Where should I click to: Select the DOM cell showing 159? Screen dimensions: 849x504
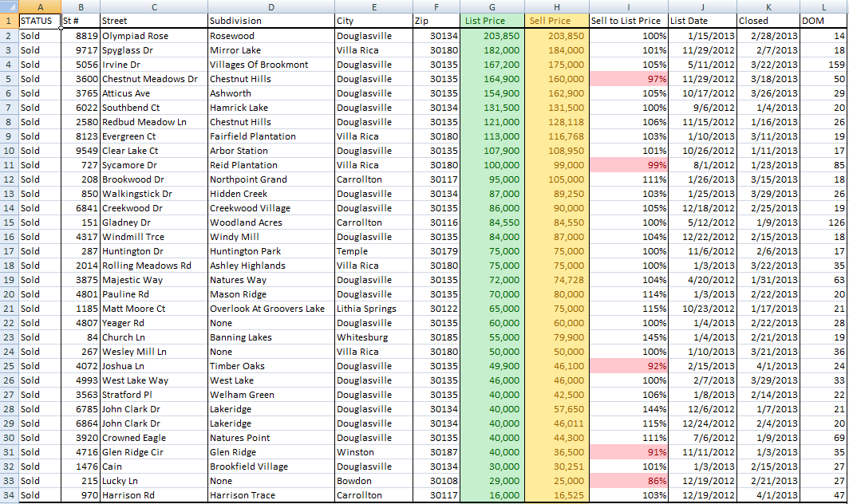tap(822, 65)
